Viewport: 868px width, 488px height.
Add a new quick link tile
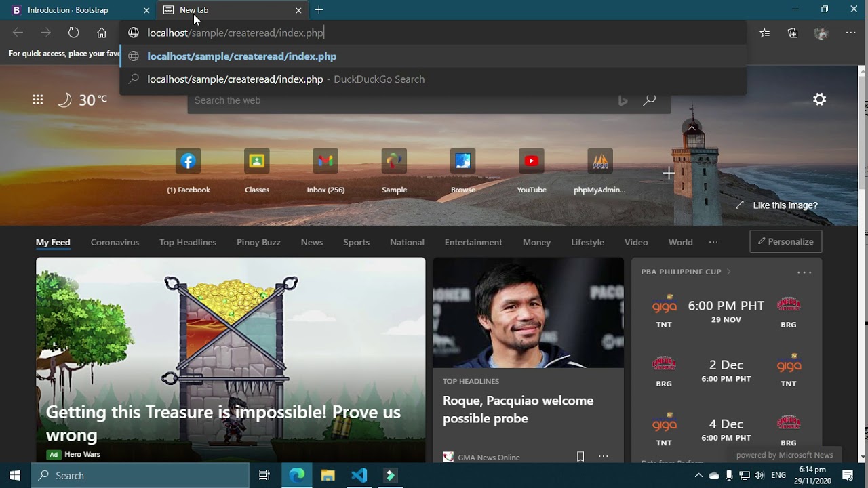669,174
